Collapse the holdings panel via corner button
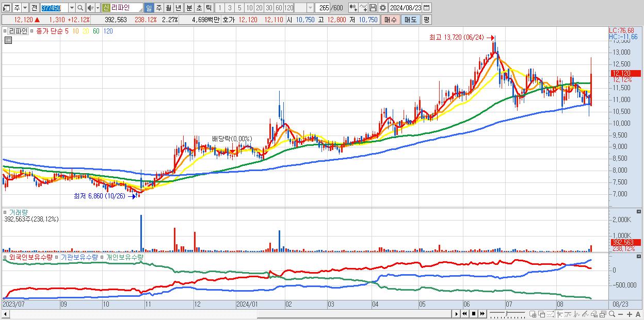 coord(639,257)
